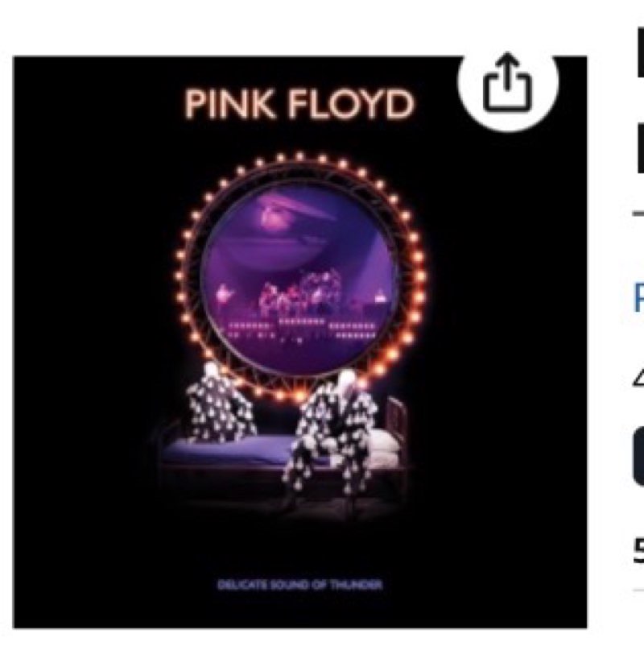
Task: Click the bold price digit at bottom right
Action: click(x=638, y=550)
